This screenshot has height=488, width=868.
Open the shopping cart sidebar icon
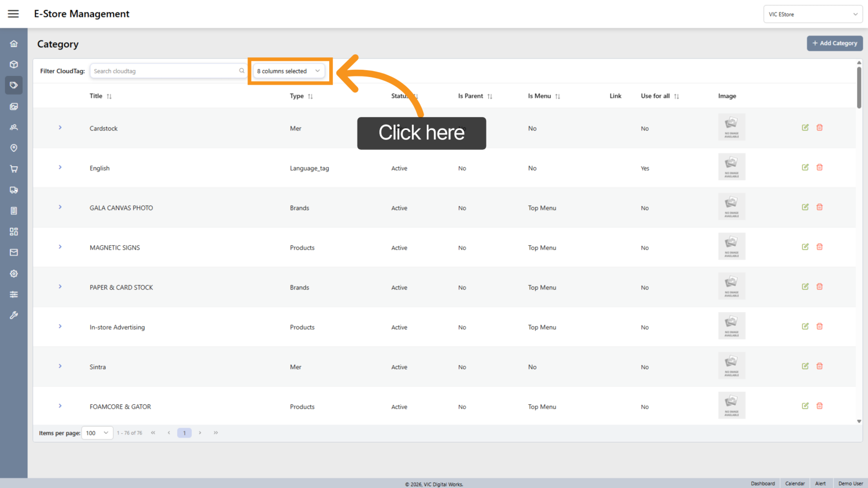[14, 169]
